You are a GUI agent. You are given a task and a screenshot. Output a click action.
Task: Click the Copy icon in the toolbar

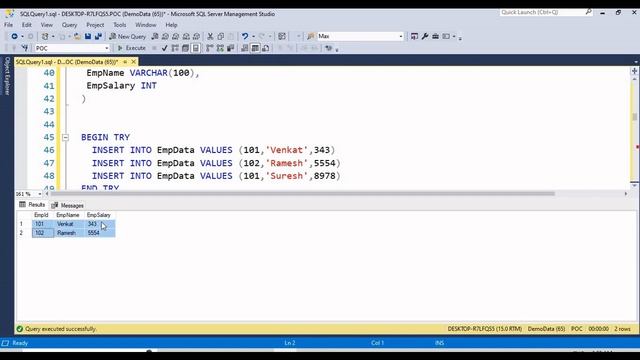[x=220, y=36]
